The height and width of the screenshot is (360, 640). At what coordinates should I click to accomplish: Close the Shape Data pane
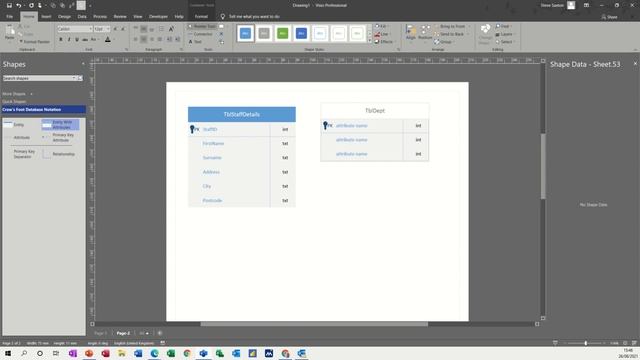[635, 64]
